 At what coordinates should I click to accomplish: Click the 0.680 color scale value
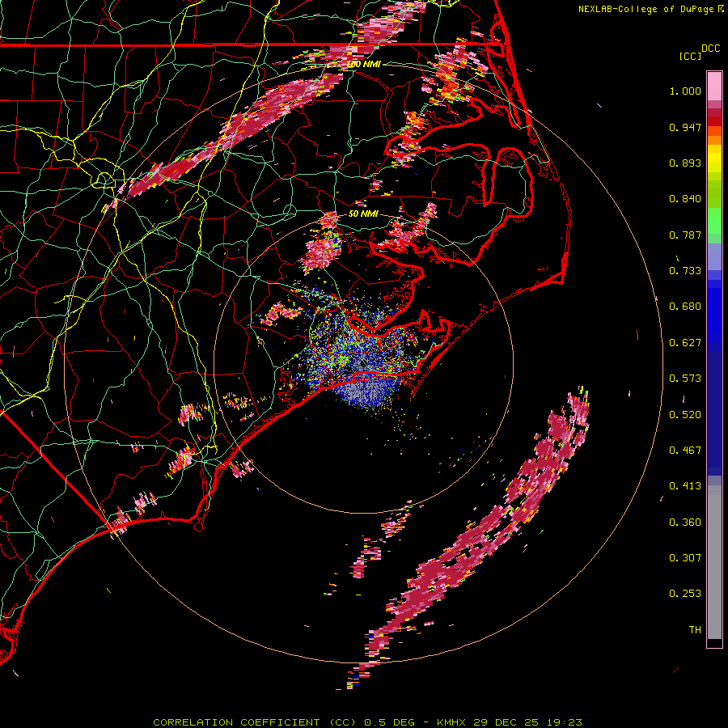tap(685, 307)
